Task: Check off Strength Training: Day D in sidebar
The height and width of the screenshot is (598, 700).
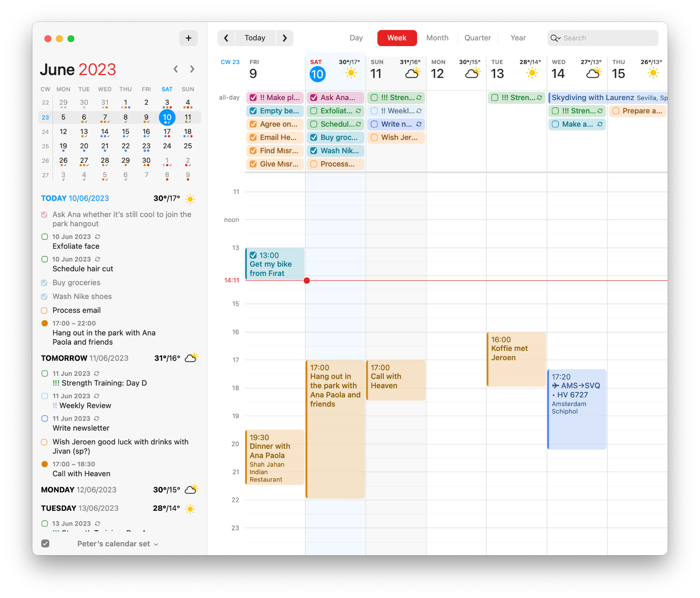Action: click(44, 374)
